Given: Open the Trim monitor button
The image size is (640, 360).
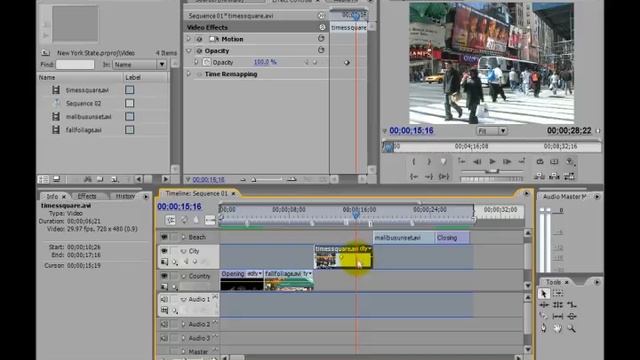Looking at the screenshot, I should click(x=569, y=176).
